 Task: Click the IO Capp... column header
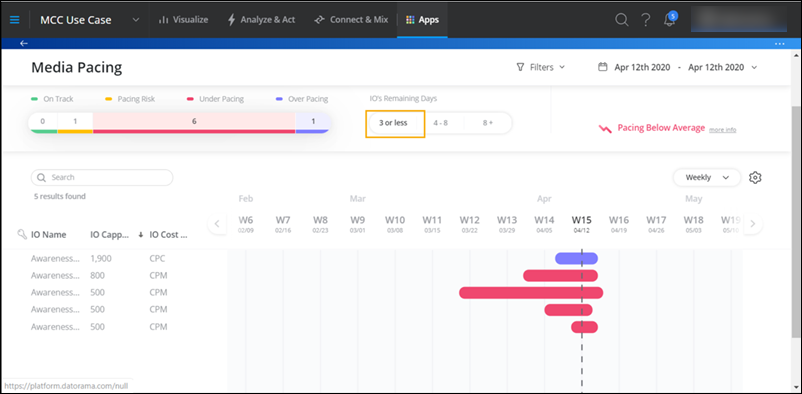(108, 235)
